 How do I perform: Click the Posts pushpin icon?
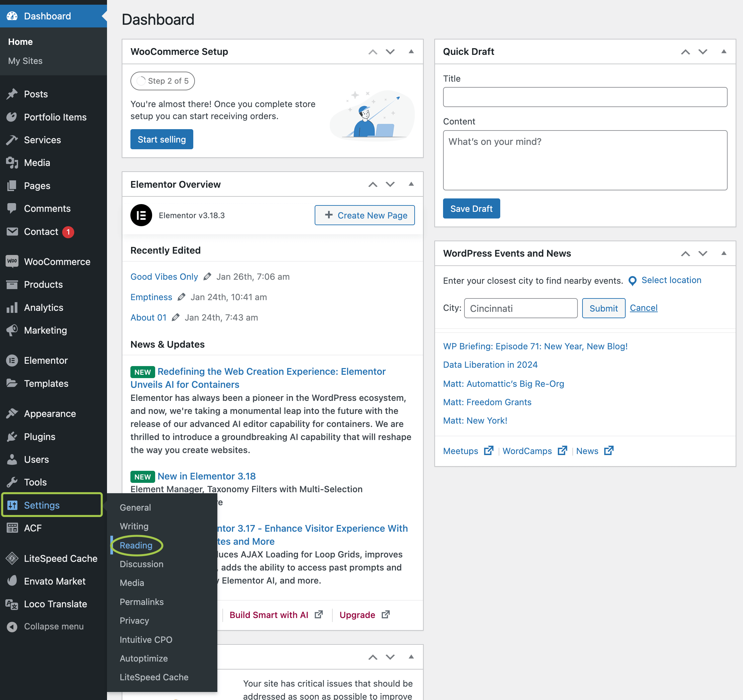[12, 94]
